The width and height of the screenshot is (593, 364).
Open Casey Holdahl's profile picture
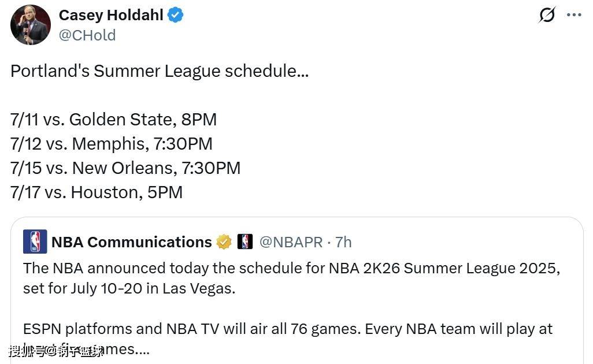(x=30, y=25)
